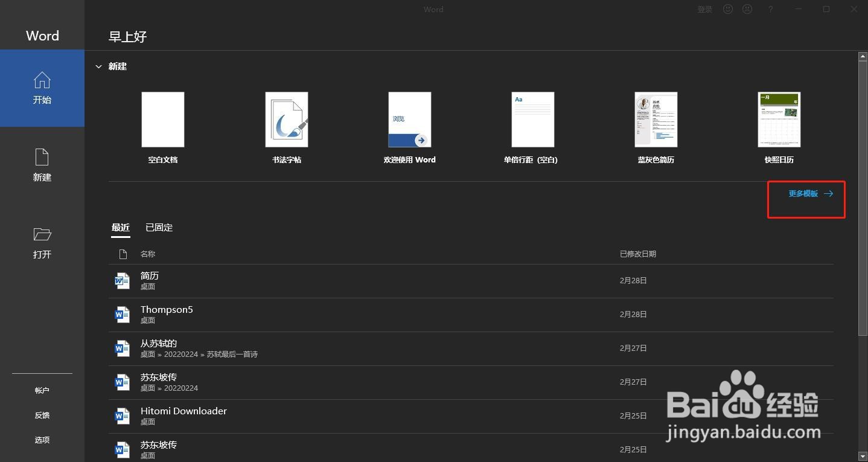Open the 打开 folder icon in sidebar
This screenshot has width=868, height=462.
coord(42,234)
